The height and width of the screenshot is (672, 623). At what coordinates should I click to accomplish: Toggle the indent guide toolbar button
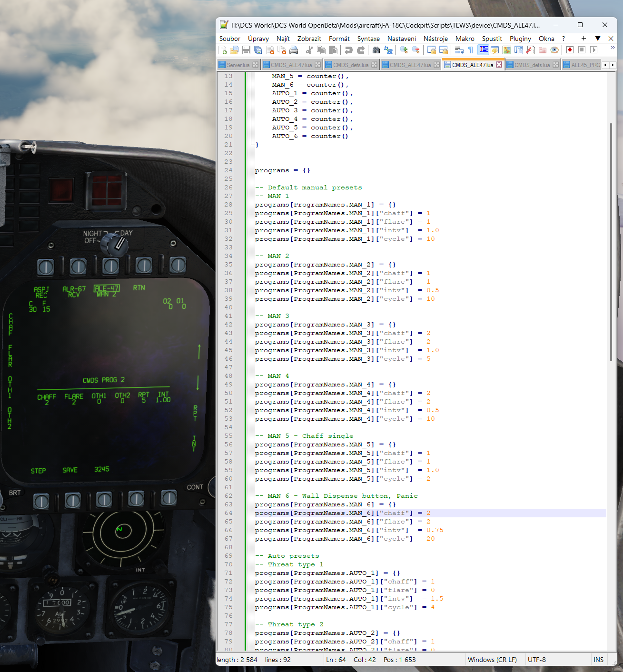[x=484, y=50]
